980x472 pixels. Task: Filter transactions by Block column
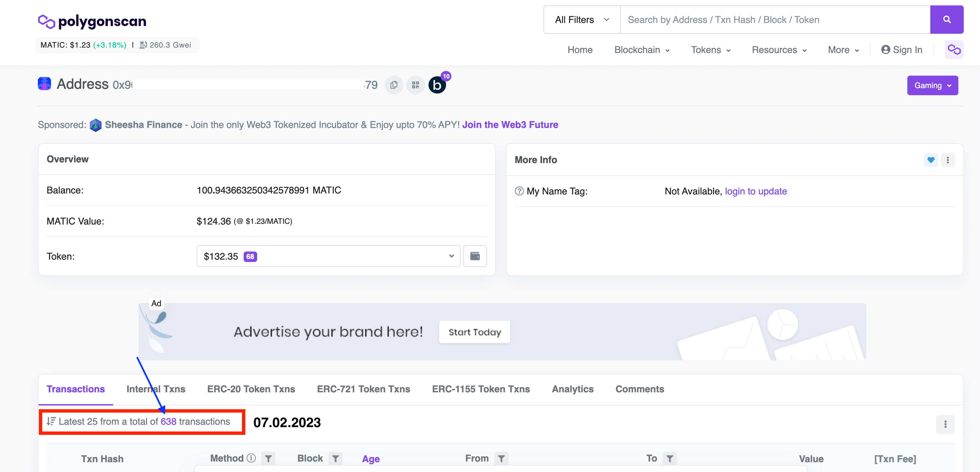[335, 459]
